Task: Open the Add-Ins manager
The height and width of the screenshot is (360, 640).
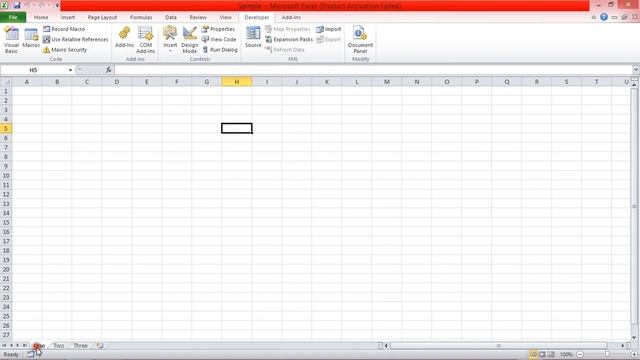Action: (x=124, y=37)
